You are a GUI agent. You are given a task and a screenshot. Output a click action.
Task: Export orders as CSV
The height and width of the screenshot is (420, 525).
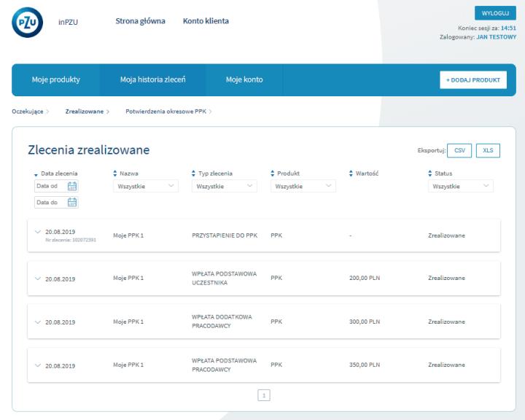click(x=459, y=150)
